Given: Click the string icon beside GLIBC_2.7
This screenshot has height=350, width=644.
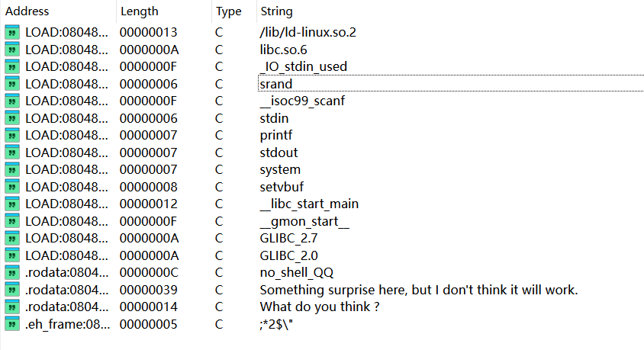Looking at the screenshot, I should [x=12, y=238].
